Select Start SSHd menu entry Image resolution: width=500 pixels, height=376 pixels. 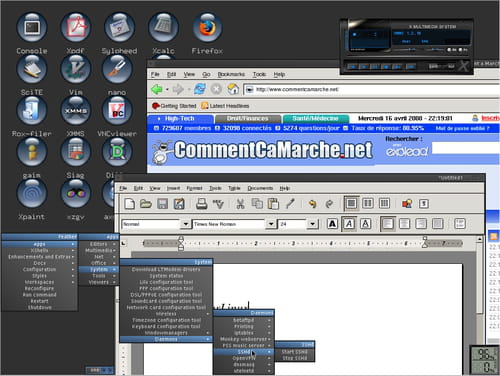coord(294,352)
